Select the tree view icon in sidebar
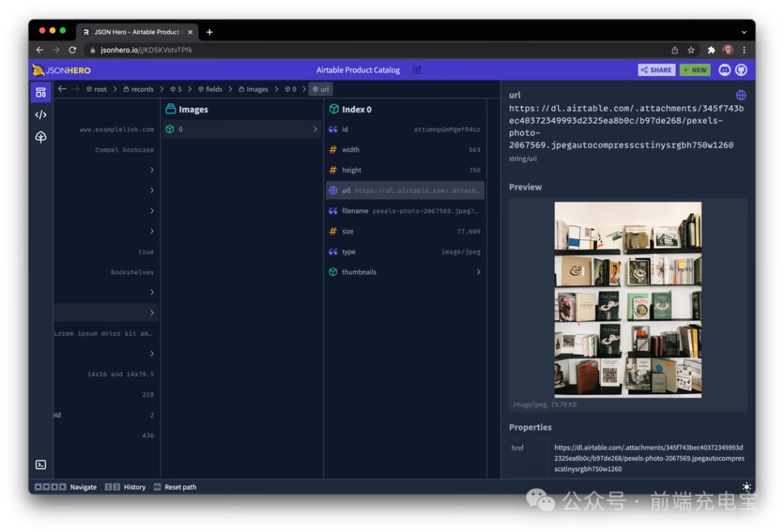 click(41, 136)
